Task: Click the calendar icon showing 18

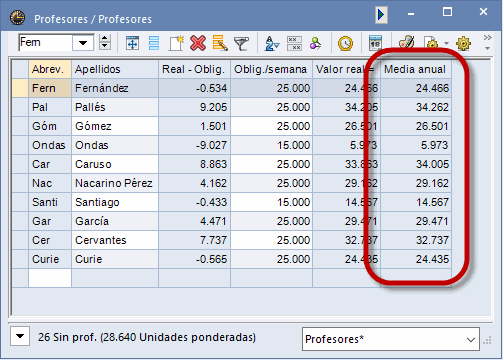Action: pyautogui.click(x=375, y=43)
